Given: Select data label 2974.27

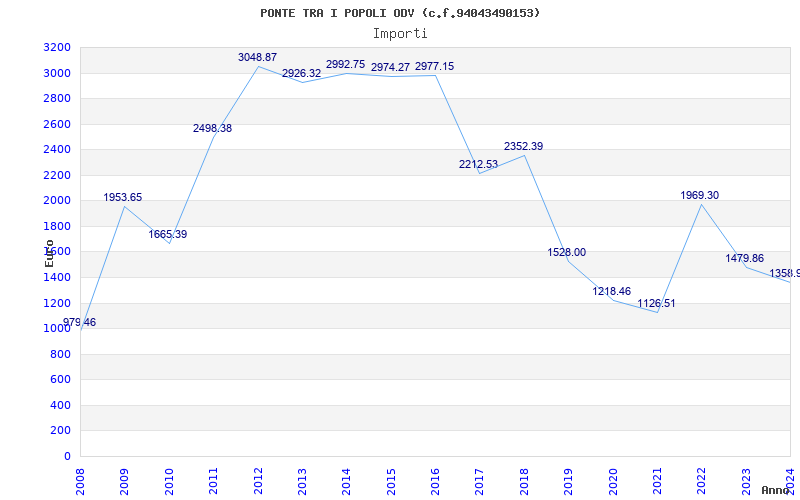Looking at the screenshot, I should [x=390, y=67].
